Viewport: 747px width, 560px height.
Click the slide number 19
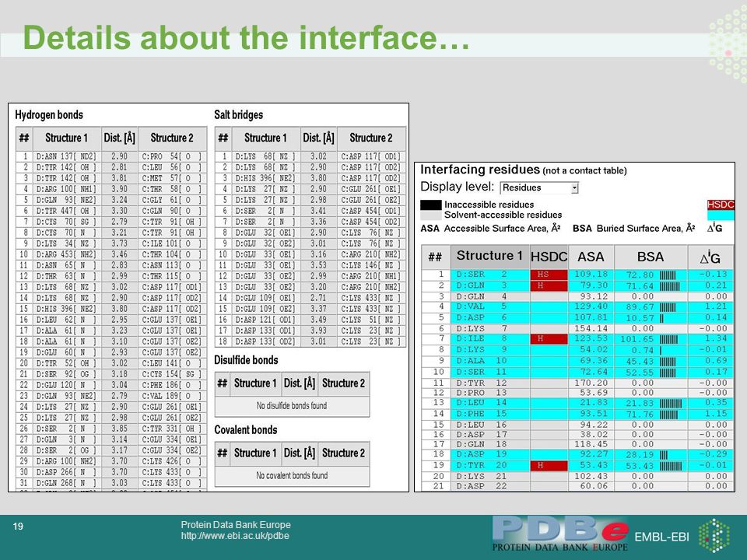tap(18, 527)
